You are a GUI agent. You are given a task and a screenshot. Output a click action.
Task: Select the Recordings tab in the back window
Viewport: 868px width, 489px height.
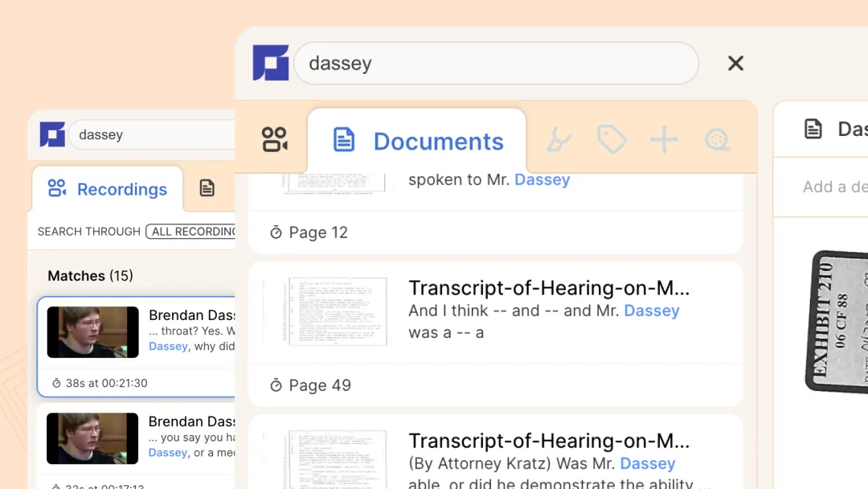coord(108,189)
